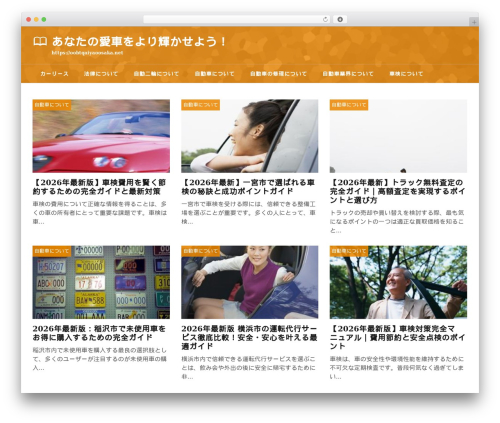Click category tag on purple vest woman image
Viewport: 500px width, 423px height.
pyautogui.click(x=200, y=251)
